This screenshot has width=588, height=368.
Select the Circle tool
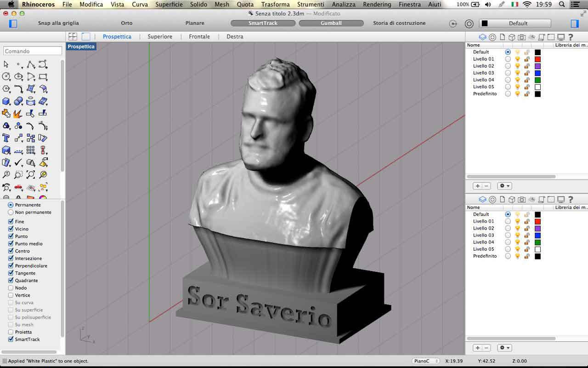click(6, 77)
